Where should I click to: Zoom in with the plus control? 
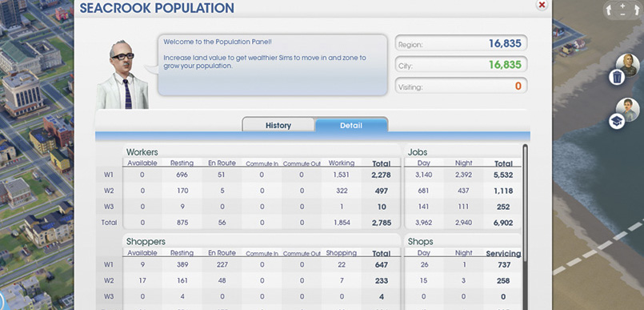[x=622, y=6]
